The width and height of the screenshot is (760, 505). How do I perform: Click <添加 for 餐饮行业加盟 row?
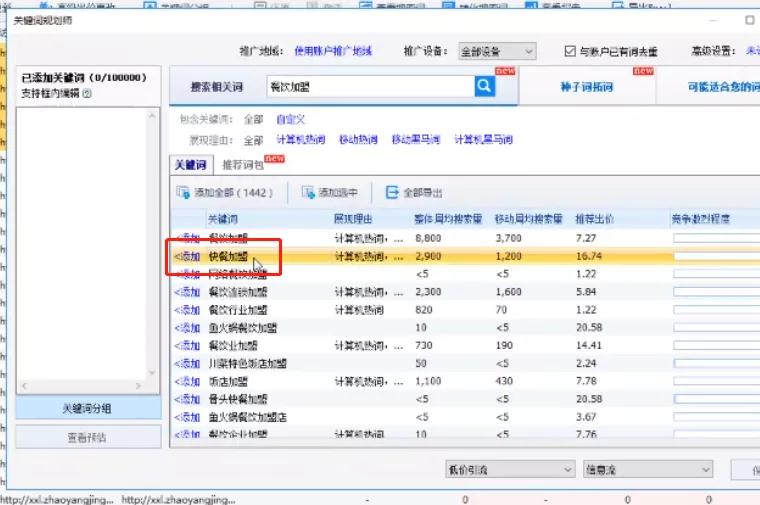187,310
